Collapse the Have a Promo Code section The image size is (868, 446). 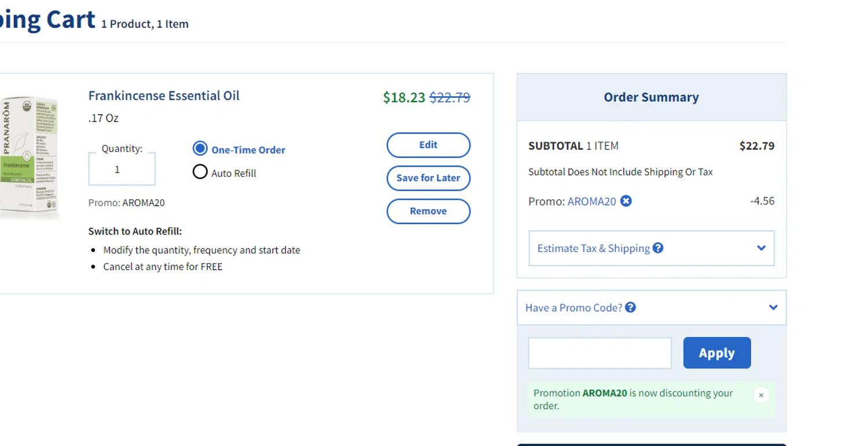tap(773, 308)
